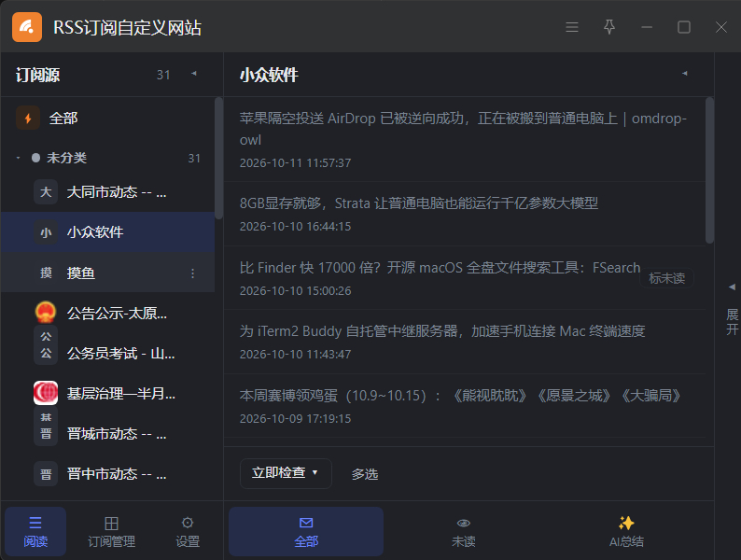Image resolution: width=741 pixels, height=560 pixels.
Task: Open the 设置 settings tab
Action: pos(188,531)
